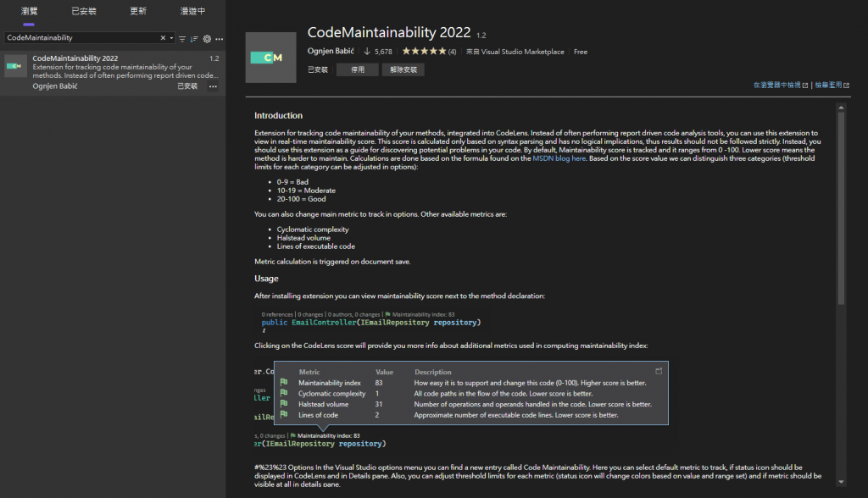
Task: Click the 'Introduction' heading
Action: pos(278,115)
